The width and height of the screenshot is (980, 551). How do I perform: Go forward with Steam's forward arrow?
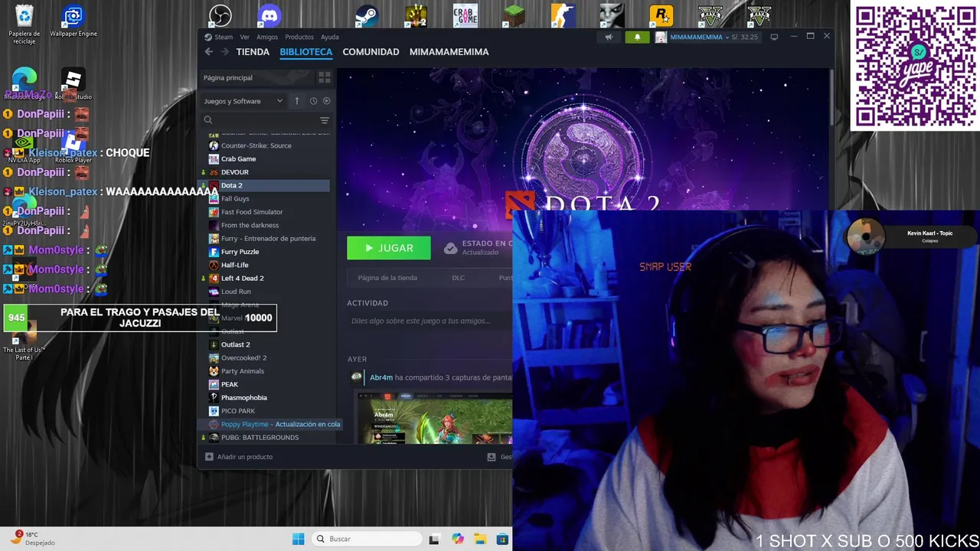[x=224, y=51]
